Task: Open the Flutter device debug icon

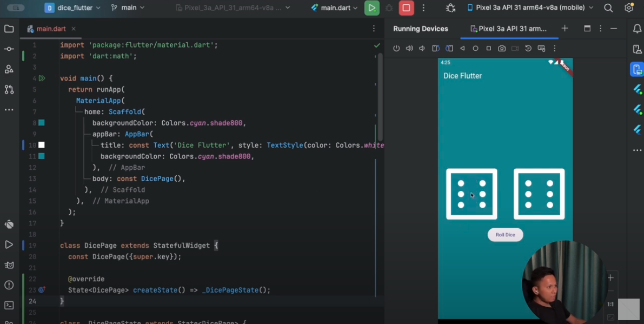Action: point(450,8)
